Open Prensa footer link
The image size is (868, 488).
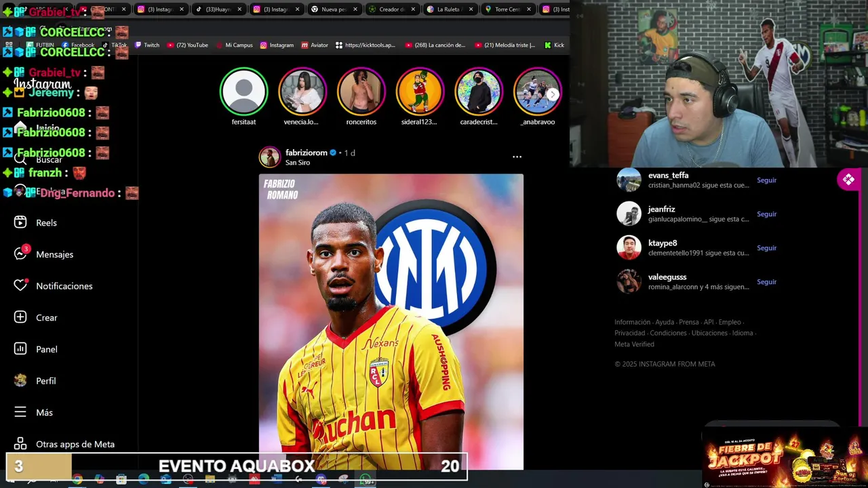(688, 322)
